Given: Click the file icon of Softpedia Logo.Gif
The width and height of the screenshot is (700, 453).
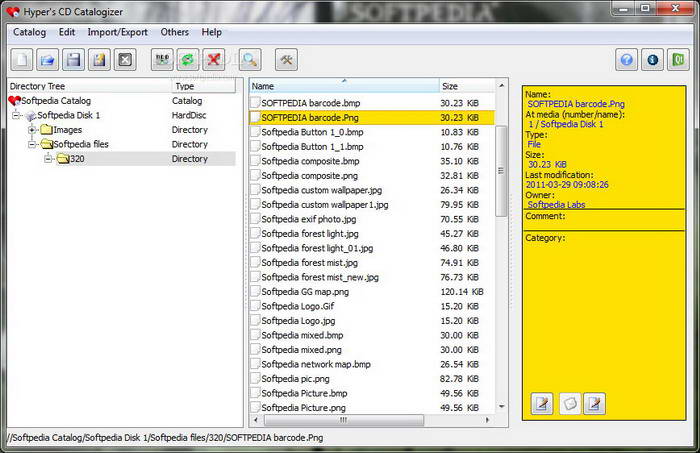Looking at the screenshot, I should click(x=255, y=306).
